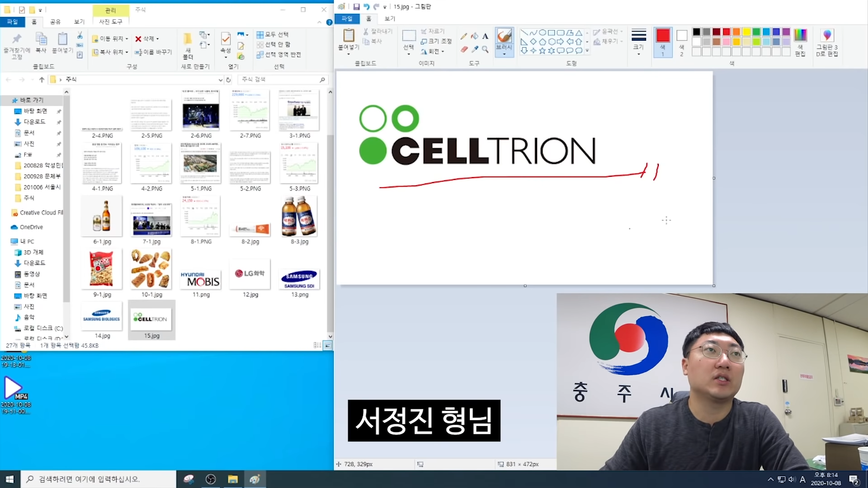868x488 pixels.
Task: Collapse the Explorer ribbon chevron
Action: 320,22
